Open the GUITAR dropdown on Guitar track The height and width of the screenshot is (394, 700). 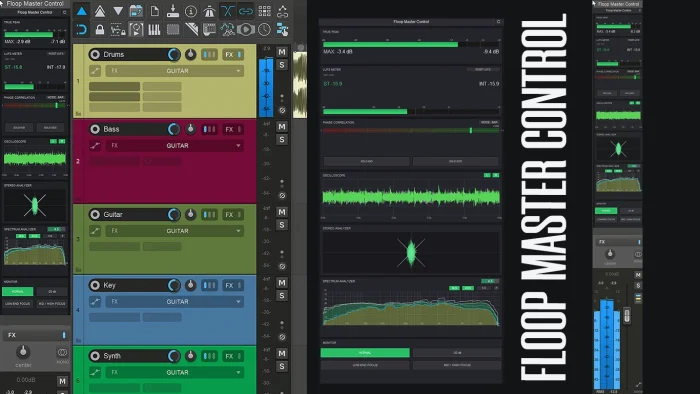pyautogui.click(x=175, y=231)
